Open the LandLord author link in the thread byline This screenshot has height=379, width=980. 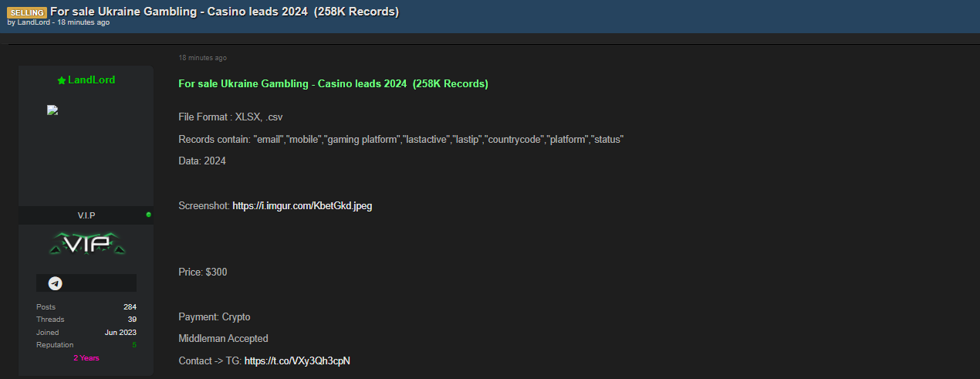click(x=33, y=22)
